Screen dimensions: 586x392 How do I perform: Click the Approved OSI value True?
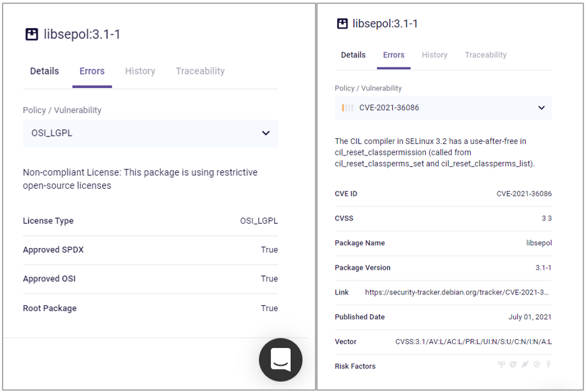point(269,279)
